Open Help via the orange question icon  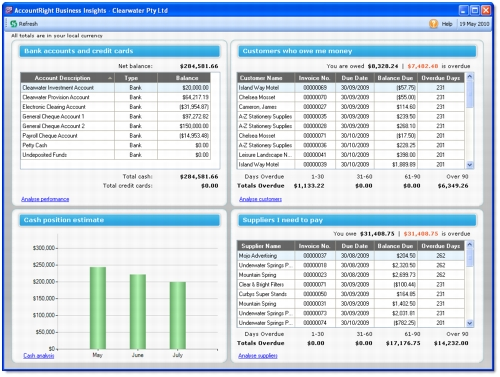(x=433, y=24)
